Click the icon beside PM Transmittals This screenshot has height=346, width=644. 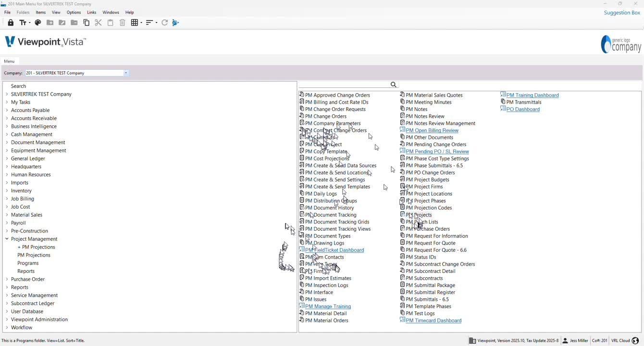(x=503, y=102)
